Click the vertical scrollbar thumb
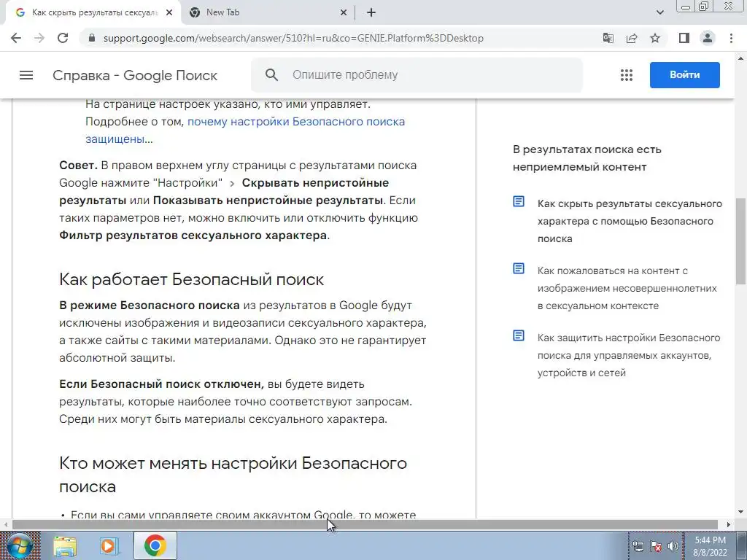This screenshot has height=560, width=747. tap(740, 241)
